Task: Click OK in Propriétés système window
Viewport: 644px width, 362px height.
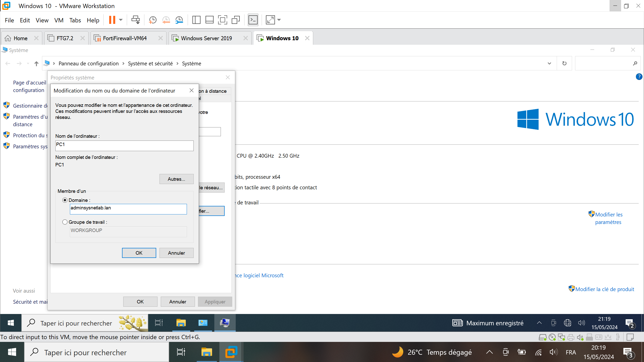Action: [140, 302]
